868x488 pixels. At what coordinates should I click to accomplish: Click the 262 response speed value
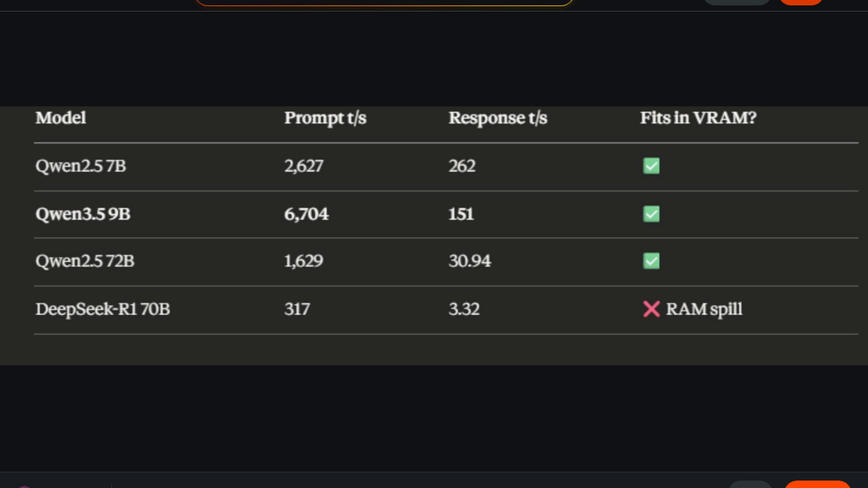462,166
